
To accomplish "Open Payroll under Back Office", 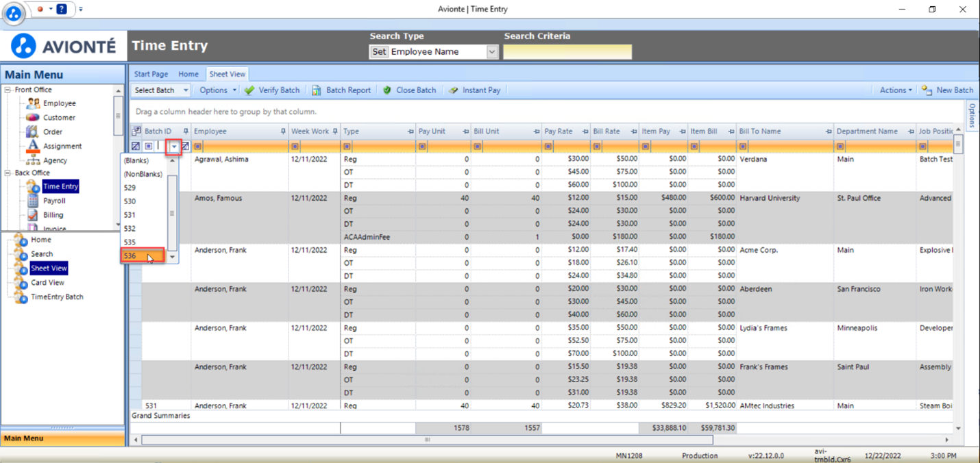I will pos(54,201).
